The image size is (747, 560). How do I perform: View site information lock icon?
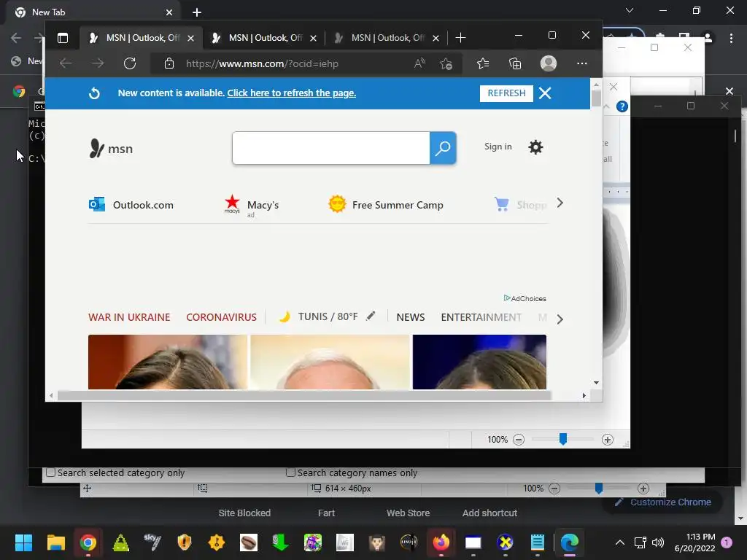click(x=169, y=63)
